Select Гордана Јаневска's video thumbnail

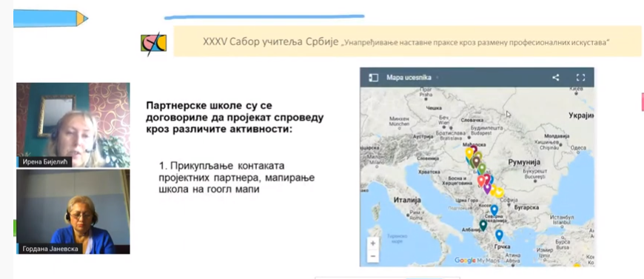(x=73, y=212)
